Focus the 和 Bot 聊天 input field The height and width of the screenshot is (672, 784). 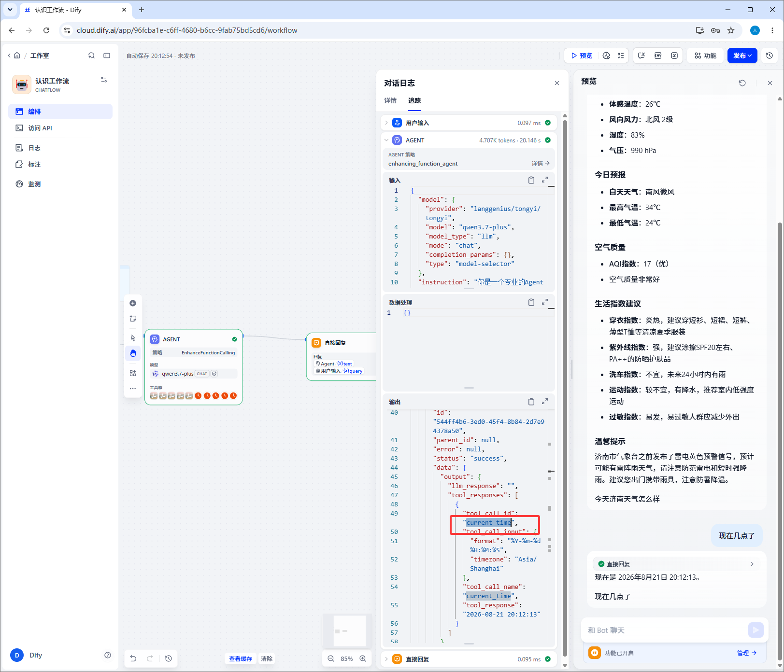coord(666,630)
